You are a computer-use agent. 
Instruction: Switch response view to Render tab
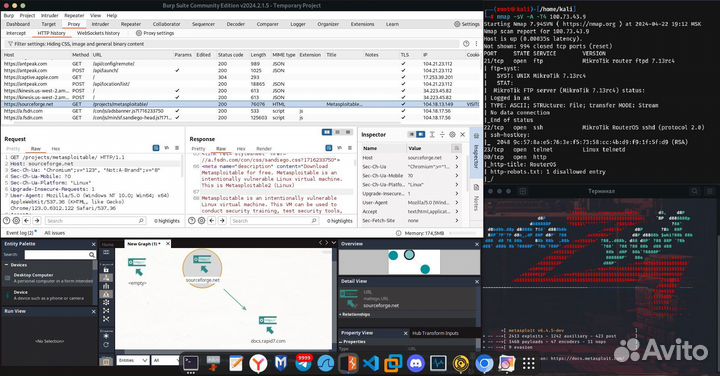tap(264, 149)
